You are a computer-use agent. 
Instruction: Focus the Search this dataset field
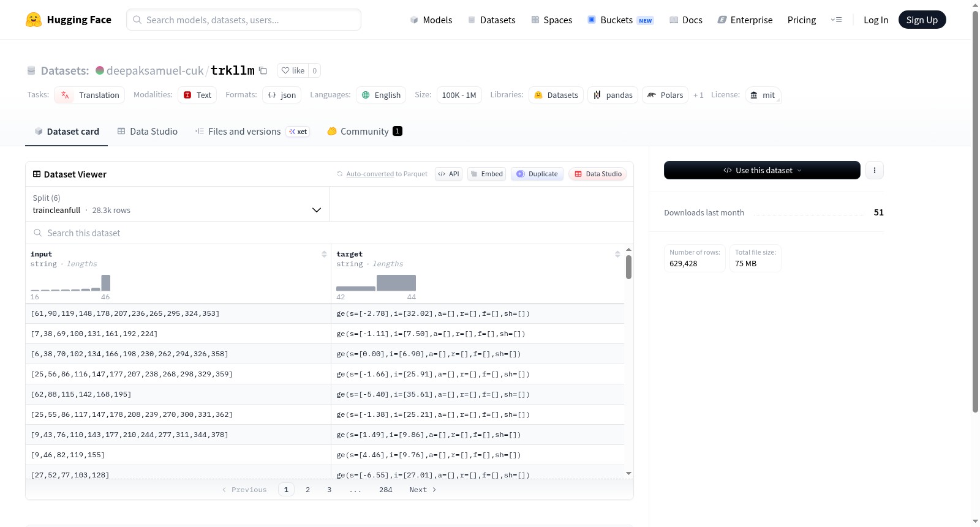330,233
